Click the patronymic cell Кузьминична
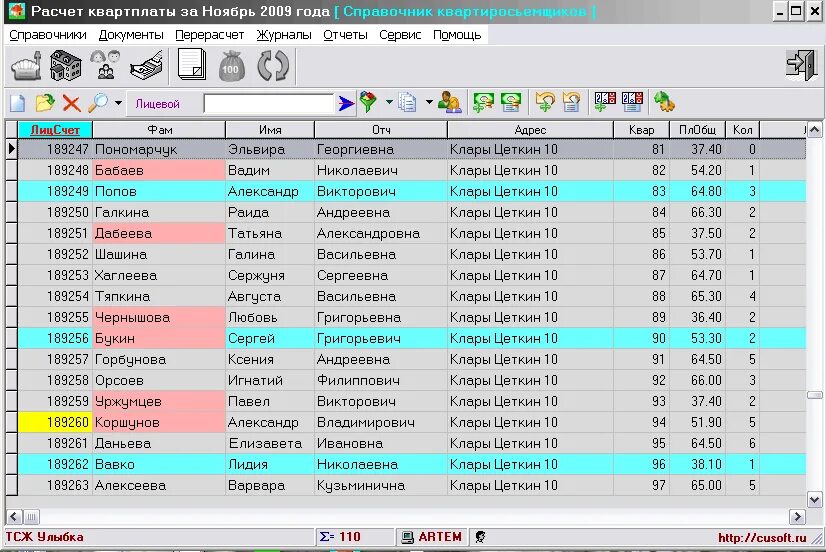Screen dimensions: 826x552 coord(381,485)
